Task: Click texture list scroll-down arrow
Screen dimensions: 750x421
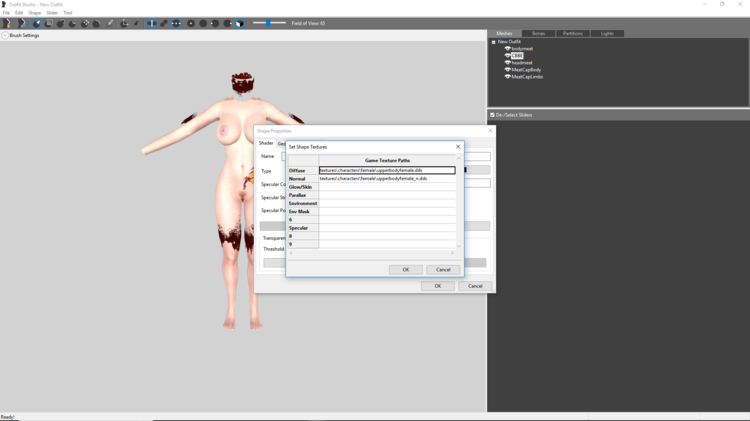Action: (459, 246)
